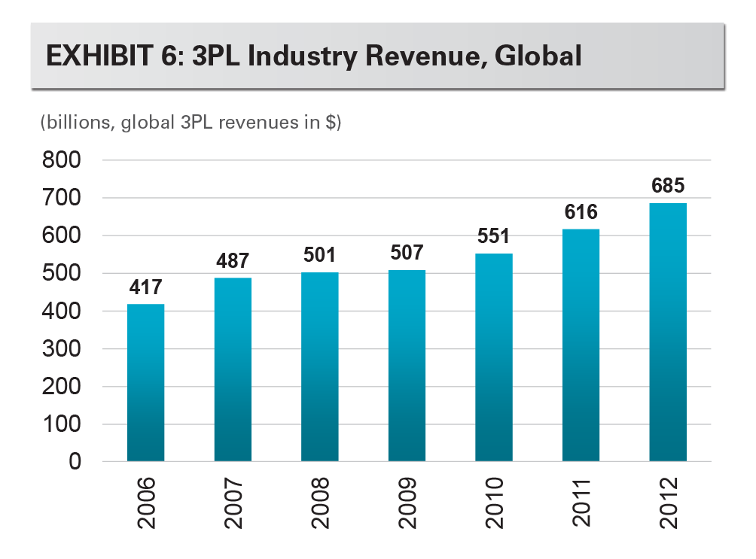Click the 2006 x-axis year label
Image resolution: width=756 pixels, height=559 pixels.
[146, 501]
